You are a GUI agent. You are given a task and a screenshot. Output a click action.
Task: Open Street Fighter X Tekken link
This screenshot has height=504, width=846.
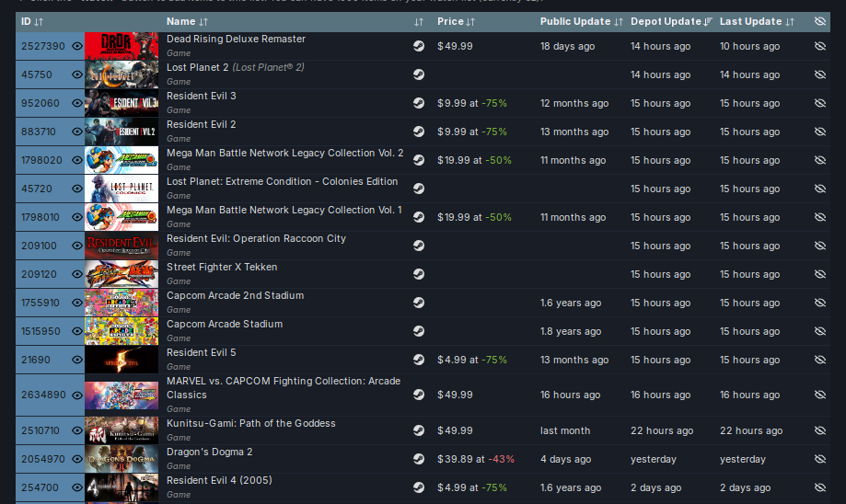[x=222, y=267]
